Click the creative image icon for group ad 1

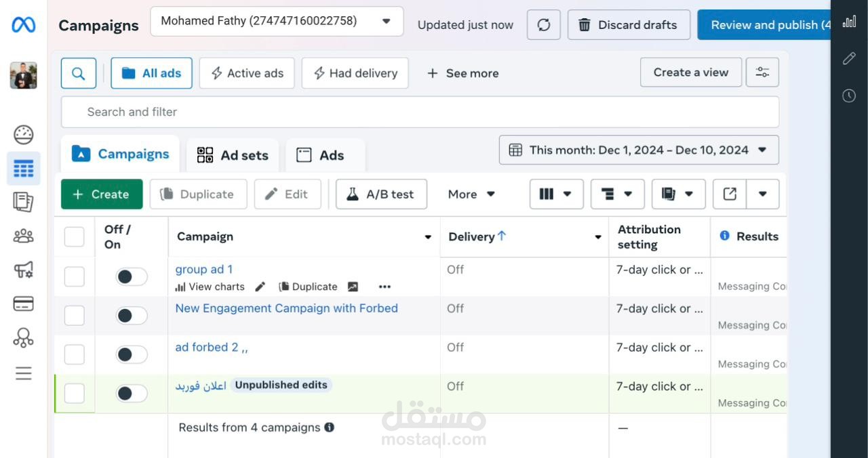(x=353, y=287)
